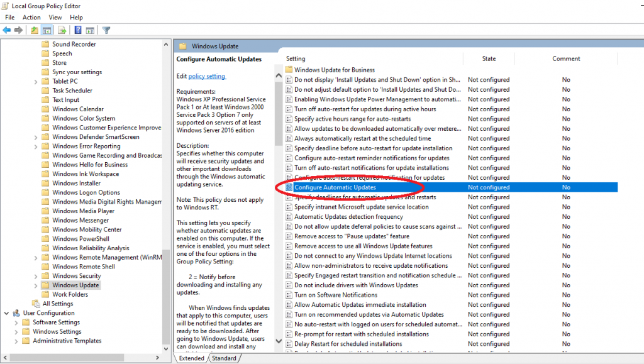This screenshot has width=644, height=364.
Task: Click the Store folder icon
Action: pyautogui.click(x=45, y=62)
